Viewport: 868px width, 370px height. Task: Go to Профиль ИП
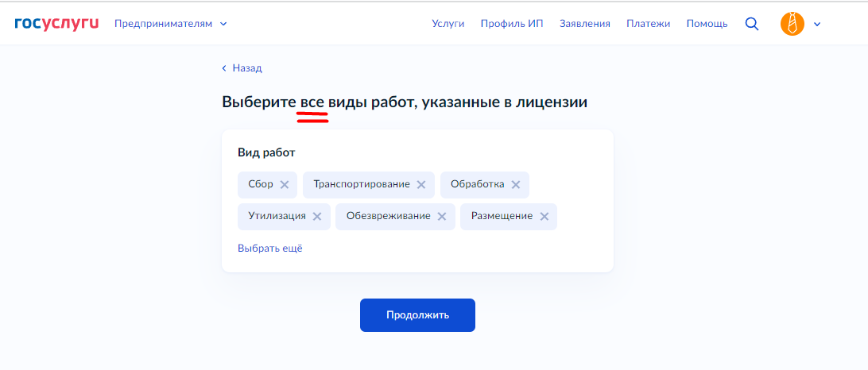click(x=512, y=24)
